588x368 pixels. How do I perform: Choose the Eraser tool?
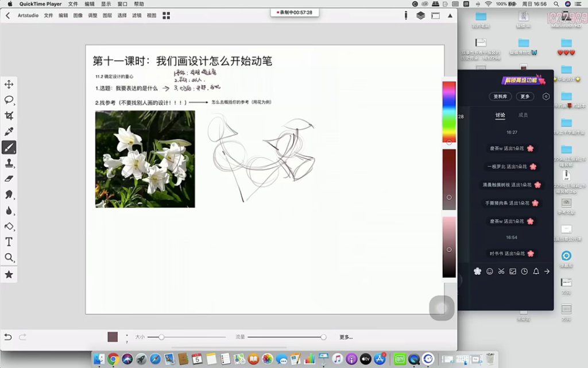(x=9, y=179)
